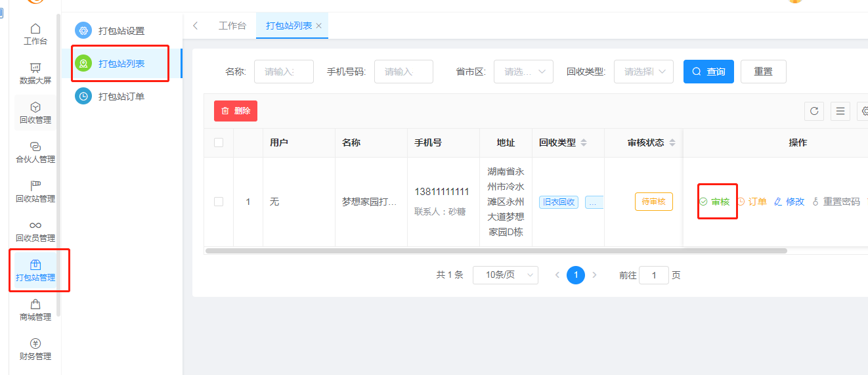Sort by 审核状态 column arrows

coord(672,143)
